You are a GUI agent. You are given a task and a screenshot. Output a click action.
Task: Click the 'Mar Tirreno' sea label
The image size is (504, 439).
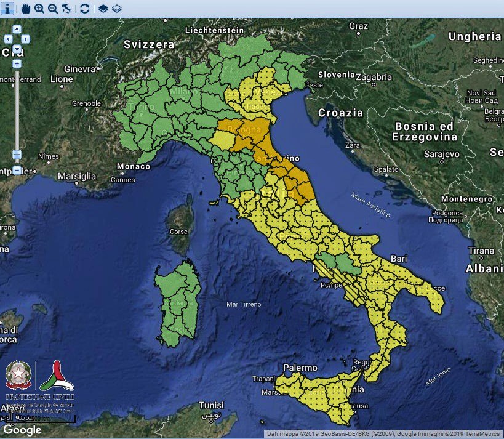pos(244,304)
